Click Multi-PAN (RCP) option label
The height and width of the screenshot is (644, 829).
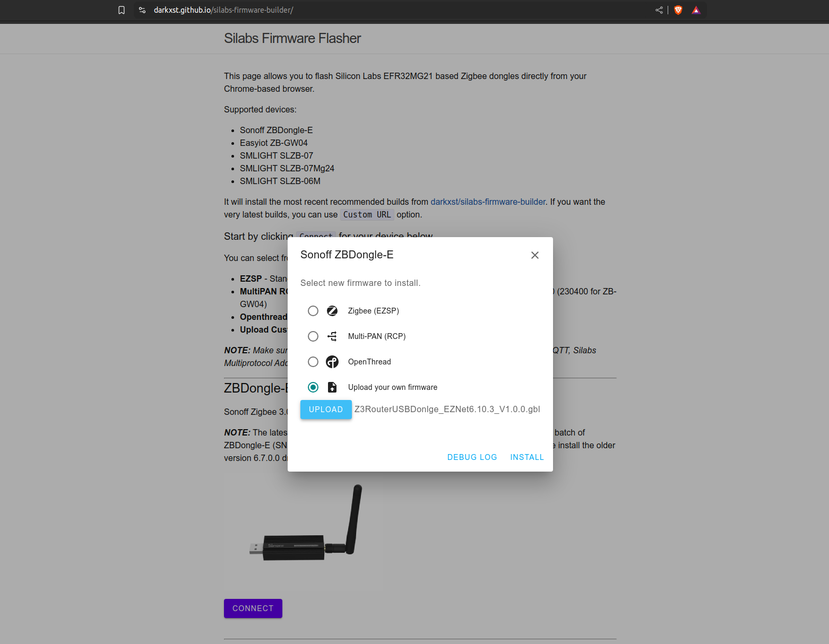(377, 336)
